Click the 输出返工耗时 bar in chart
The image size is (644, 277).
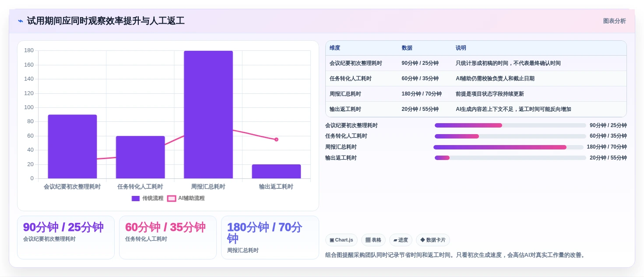click(x=276, y=171)
